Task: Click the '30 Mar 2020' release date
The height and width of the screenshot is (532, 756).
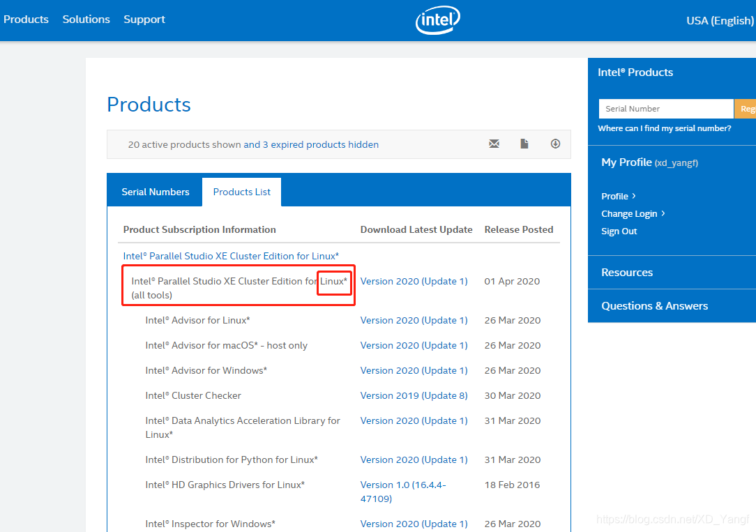Action: (513, 395)
